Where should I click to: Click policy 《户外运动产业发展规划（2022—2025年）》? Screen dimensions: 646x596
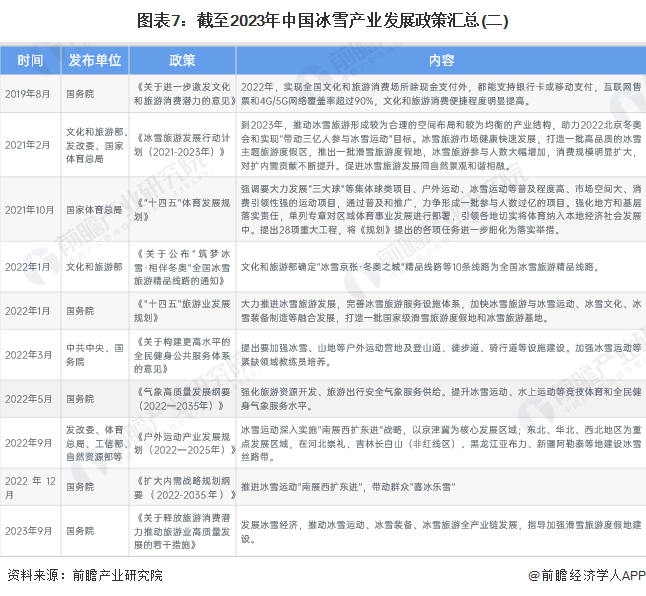[x=183, y=443]
